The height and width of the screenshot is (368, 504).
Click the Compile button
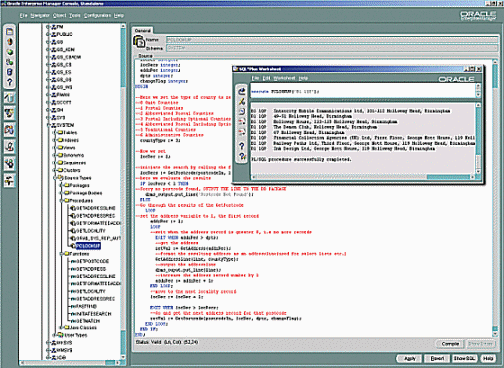[450, 344]
